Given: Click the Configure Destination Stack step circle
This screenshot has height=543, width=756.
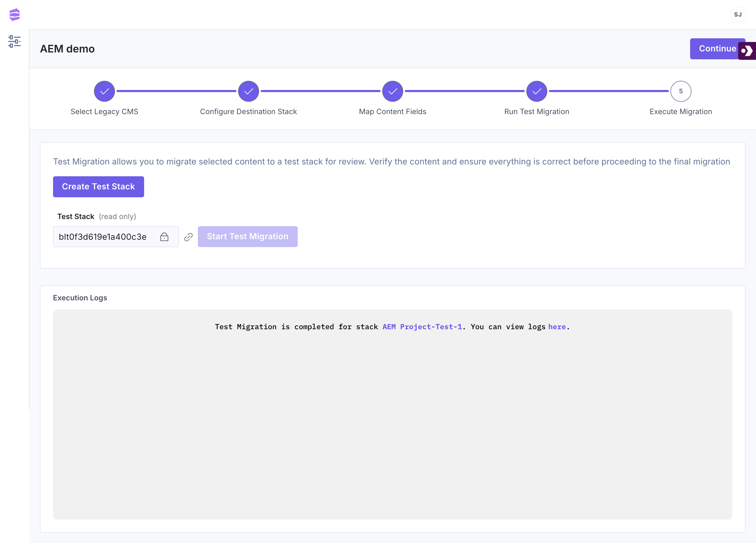Looking at the screenshot, I should pos(248,91).
